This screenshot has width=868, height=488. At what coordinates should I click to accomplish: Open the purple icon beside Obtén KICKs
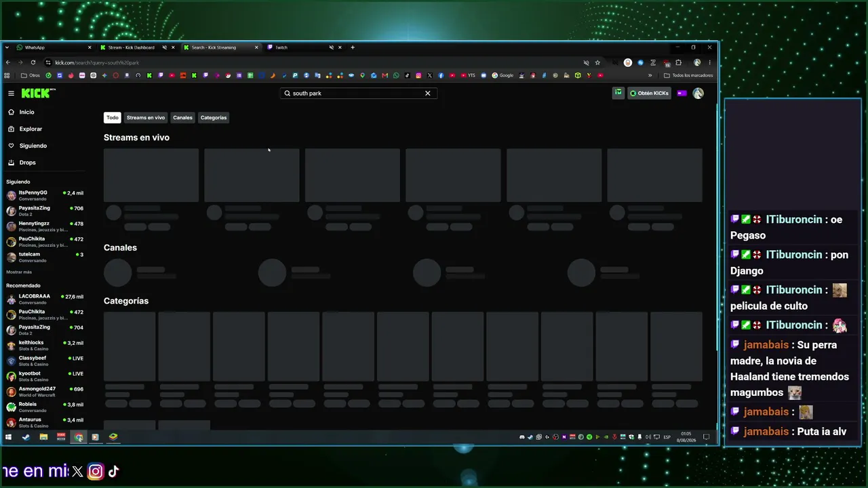(x=682, y=94)
